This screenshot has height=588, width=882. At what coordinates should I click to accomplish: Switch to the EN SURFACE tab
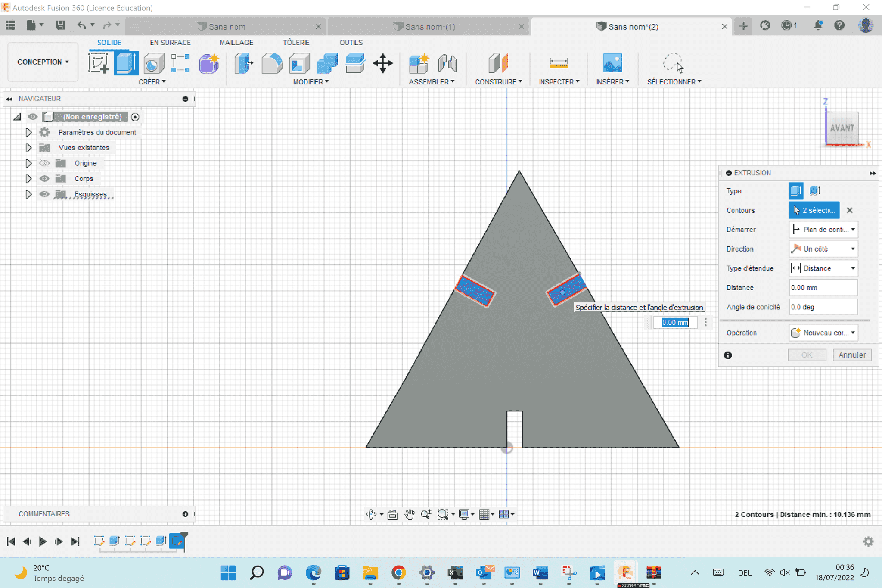pyautogui.click(x=170, y=43)
